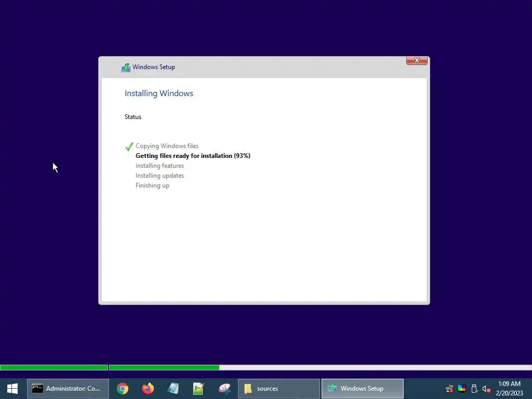532x399 pixels.
Task: Switch to Administrator Command Prompt window
Action: [x=68, y=389]
